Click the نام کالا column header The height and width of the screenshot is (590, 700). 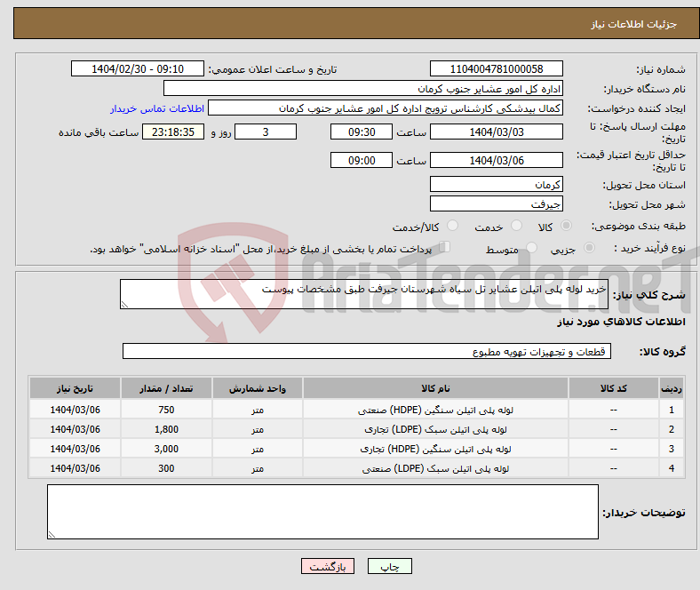pos(435,388)
